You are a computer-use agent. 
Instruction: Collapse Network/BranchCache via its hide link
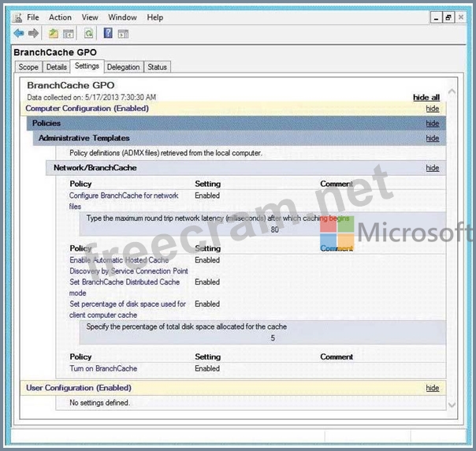(x=433, y=168)
